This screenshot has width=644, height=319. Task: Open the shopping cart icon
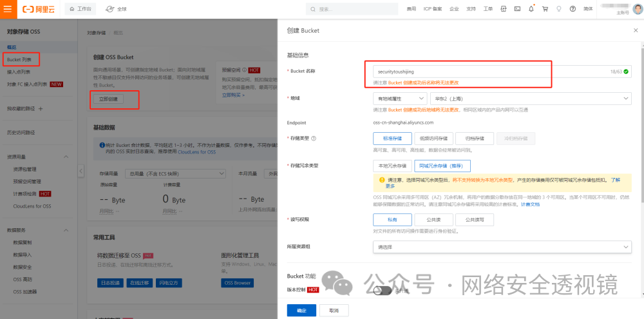point(545,9)
